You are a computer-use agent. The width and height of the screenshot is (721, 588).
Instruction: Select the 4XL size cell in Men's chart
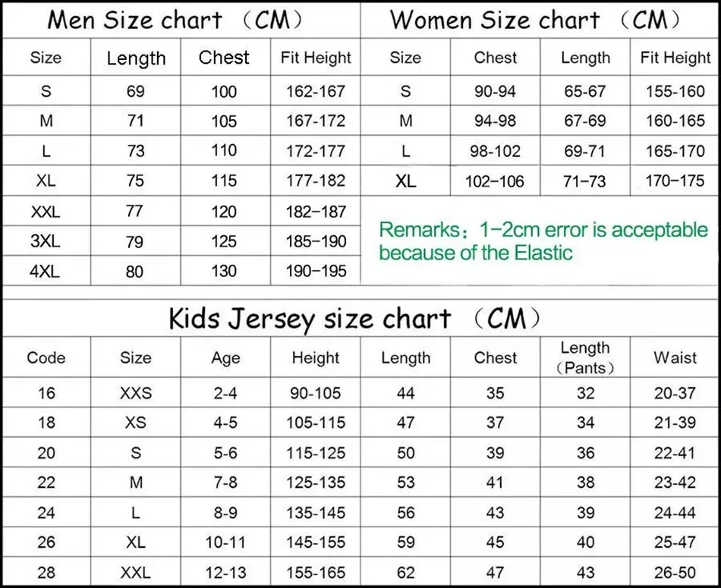click(x=46, y=271)
